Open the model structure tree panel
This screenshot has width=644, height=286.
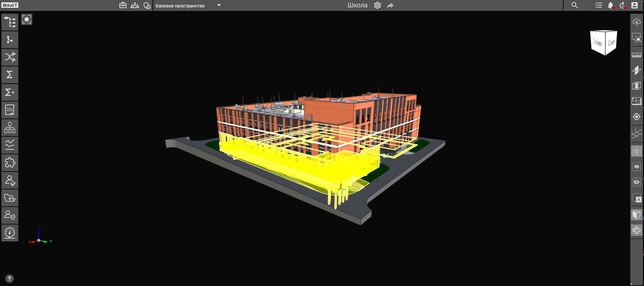pos(10,22)
